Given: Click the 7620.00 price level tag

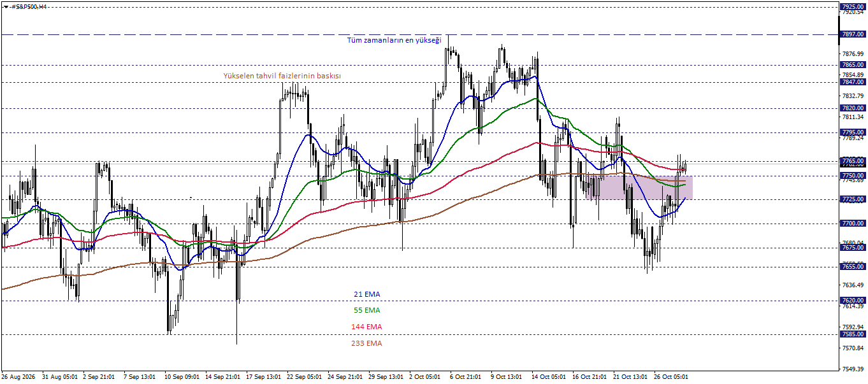Looking at the screenshot, I should [852, 301].
